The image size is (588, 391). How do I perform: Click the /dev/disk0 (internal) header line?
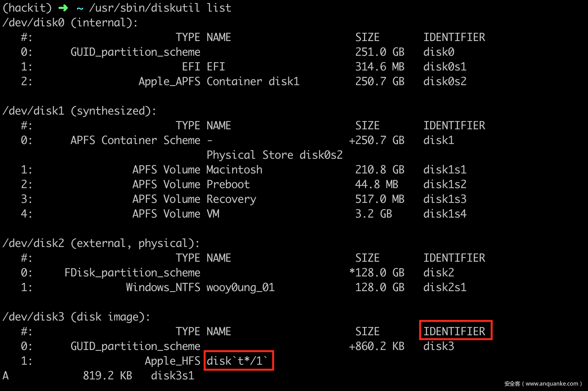[x=70, y=22]
